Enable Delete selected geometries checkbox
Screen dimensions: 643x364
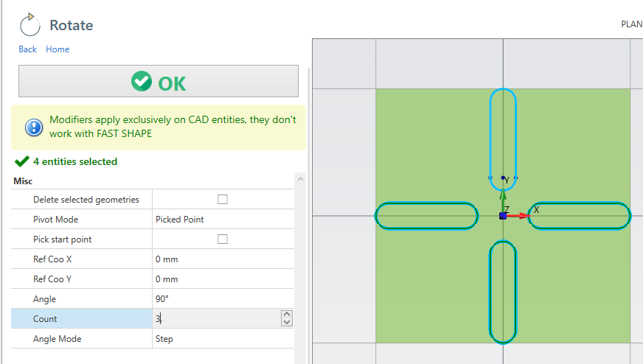[223, 199]
